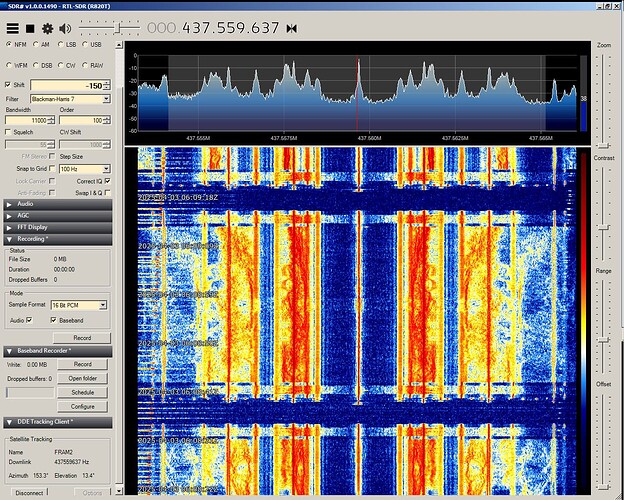Viewport: 624px width, 500px height.
Task: Toggle the Correct IQ checkbox
Action: [107, 181]
